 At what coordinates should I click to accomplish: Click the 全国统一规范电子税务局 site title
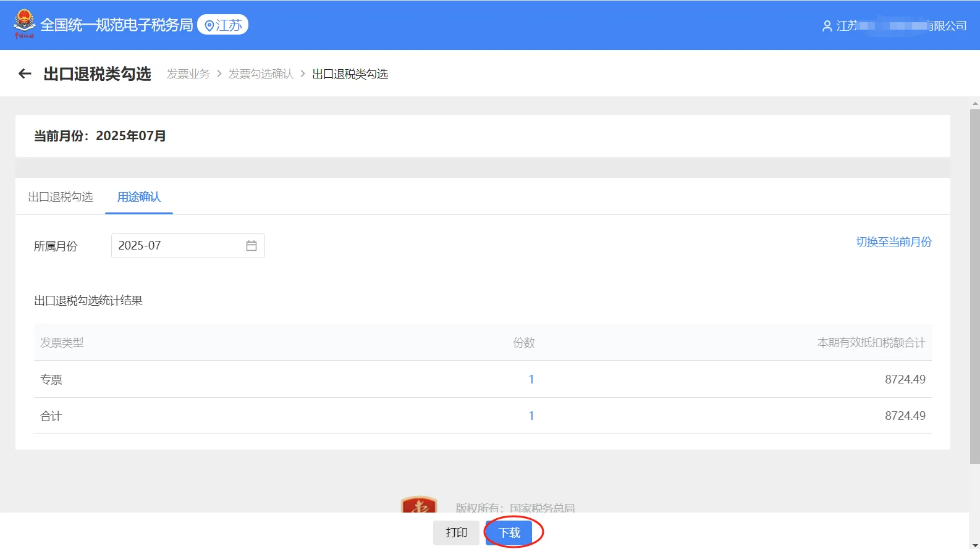coord(117,25)
